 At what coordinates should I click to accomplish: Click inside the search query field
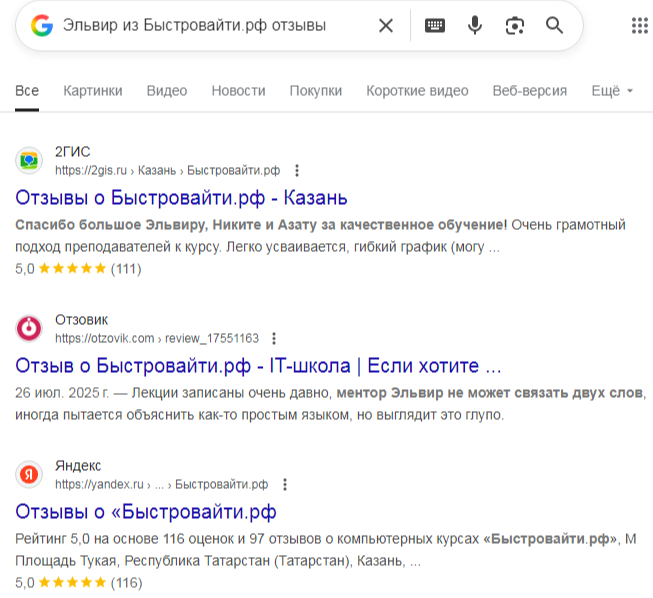click(200, 25)
